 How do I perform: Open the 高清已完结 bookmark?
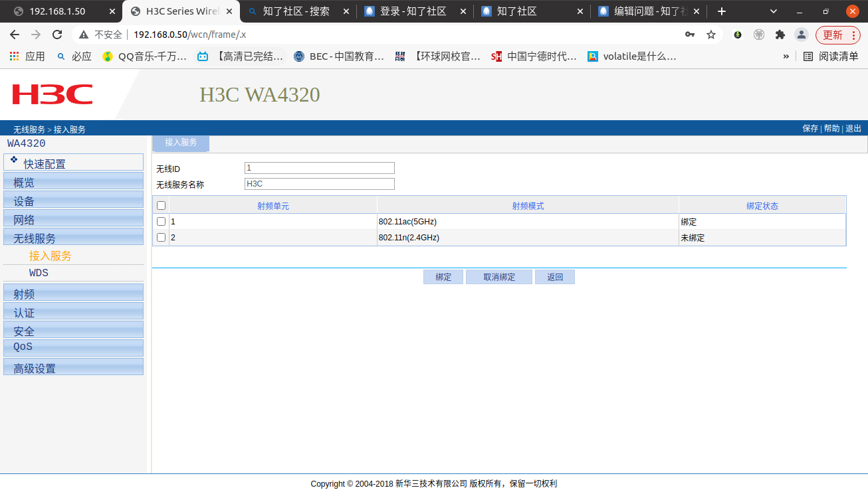240,56
